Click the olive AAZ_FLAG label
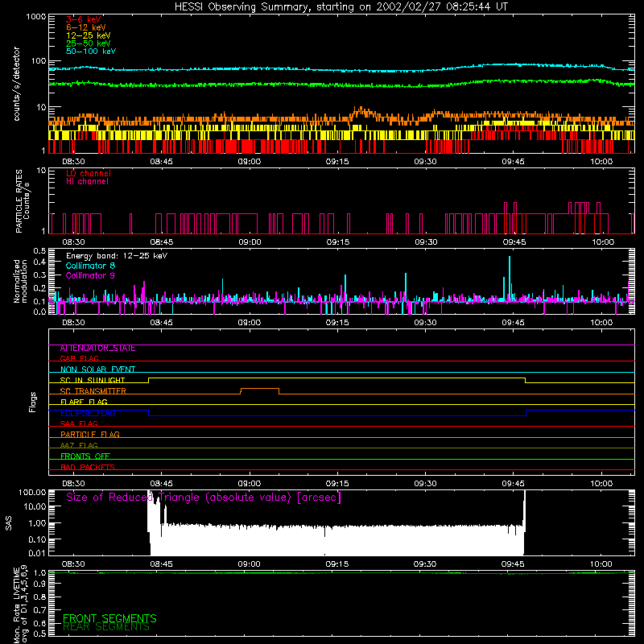The image size is (644, 644). 79,445
